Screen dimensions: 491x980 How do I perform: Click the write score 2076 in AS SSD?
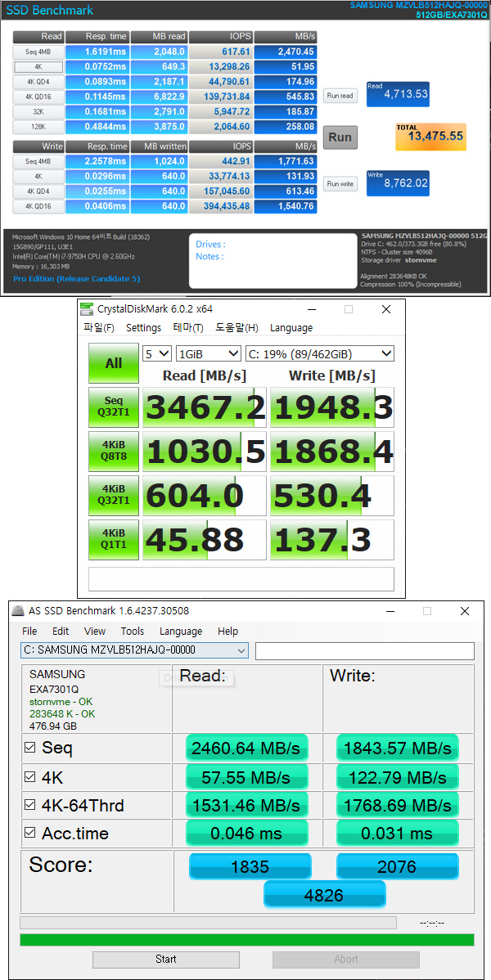(x=398, y=867)
